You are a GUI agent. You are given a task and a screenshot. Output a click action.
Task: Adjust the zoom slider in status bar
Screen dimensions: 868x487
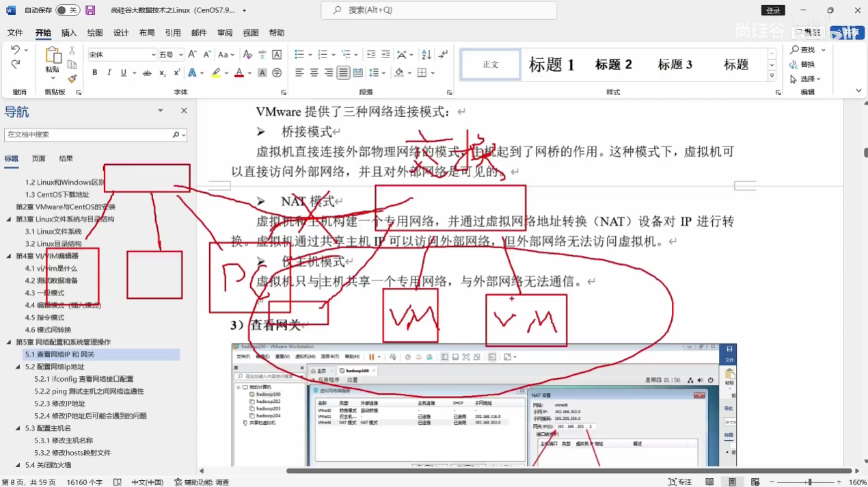click(x=810, y=482)
